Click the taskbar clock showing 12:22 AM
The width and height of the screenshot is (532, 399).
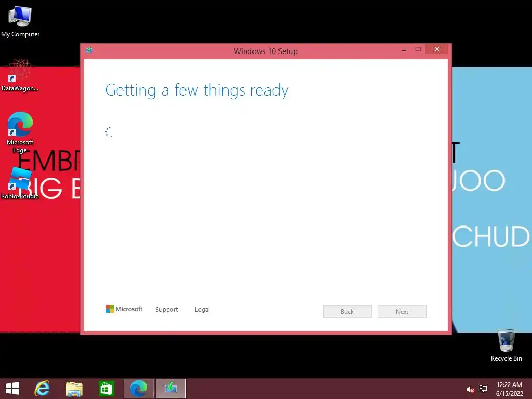(509, 389)
